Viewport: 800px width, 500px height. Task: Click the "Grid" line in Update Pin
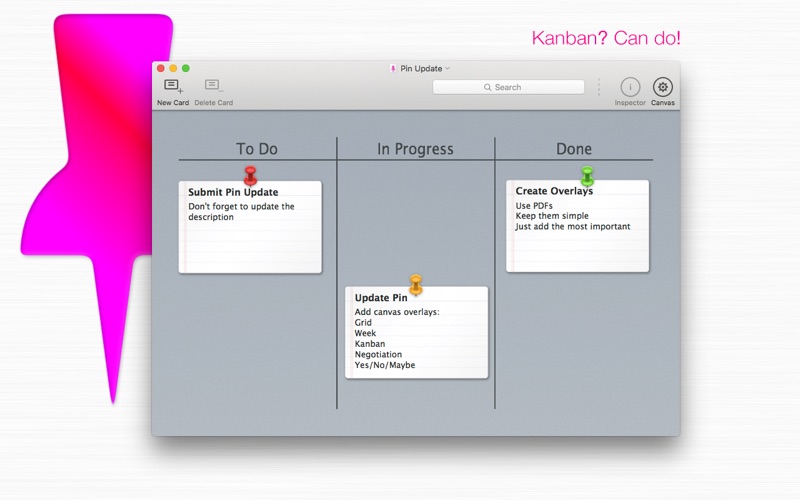[363, 322]
